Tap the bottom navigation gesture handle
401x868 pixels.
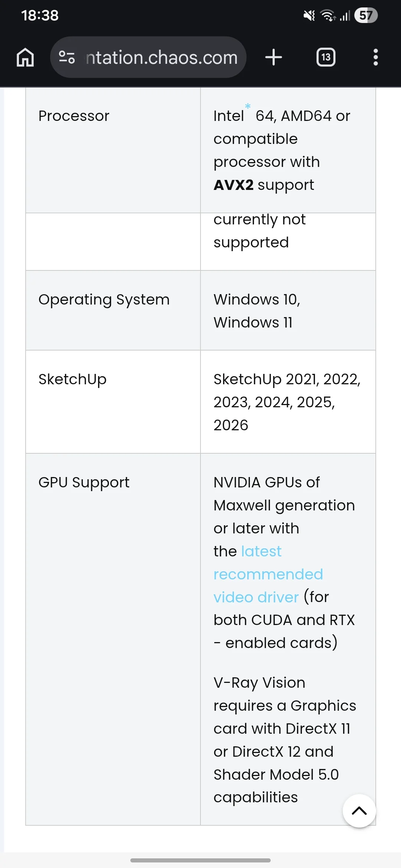tap(200, 860)
